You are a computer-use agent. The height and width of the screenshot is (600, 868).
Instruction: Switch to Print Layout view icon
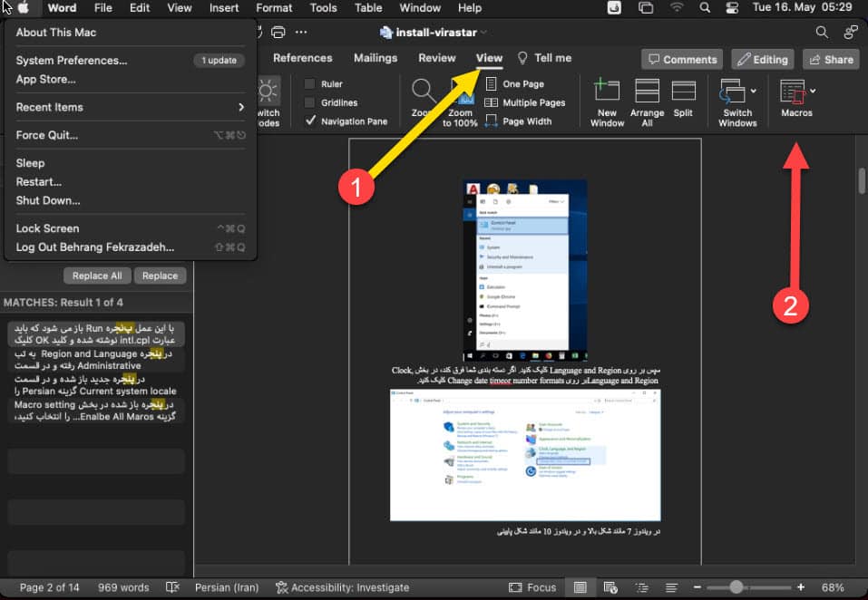pyautogui.click(x=580, y=587)
